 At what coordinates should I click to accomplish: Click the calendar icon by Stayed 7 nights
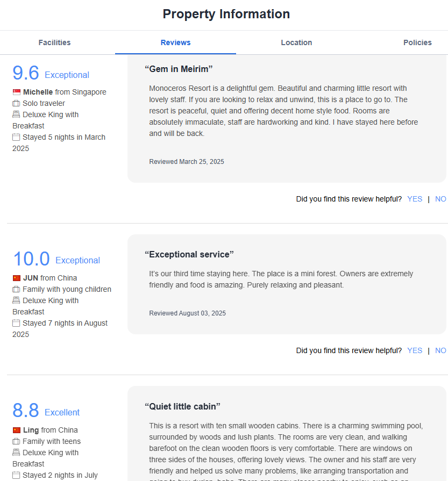tap(16, 324)
